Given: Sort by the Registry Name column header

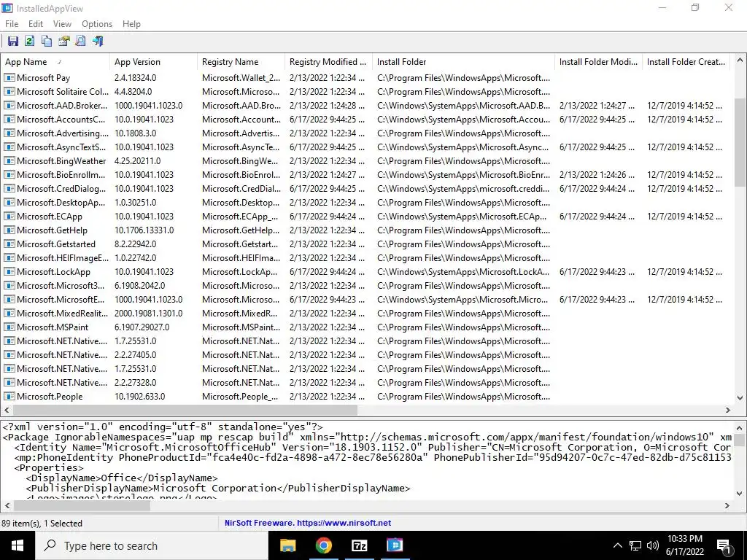Looking at the screenshot, I should click(x=241, y=62).
